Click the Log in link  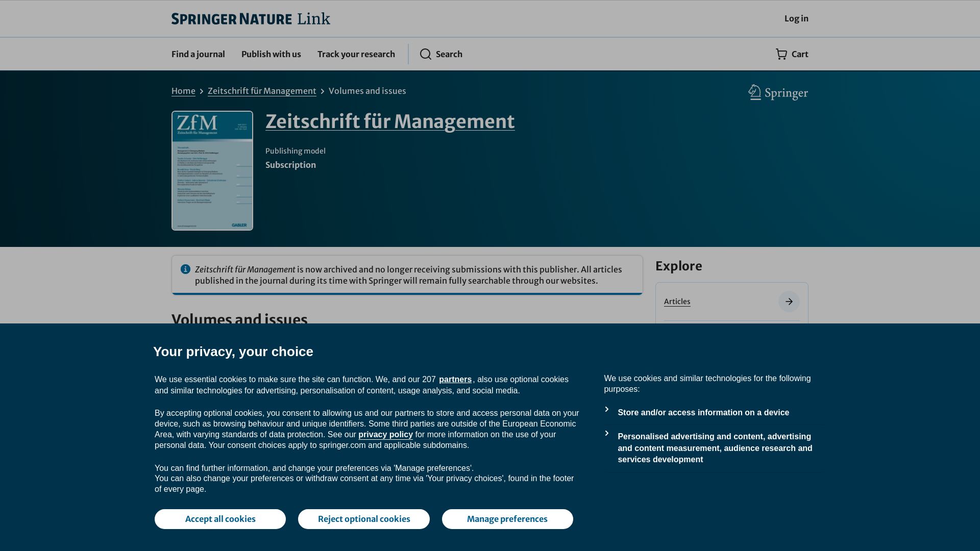796,18
